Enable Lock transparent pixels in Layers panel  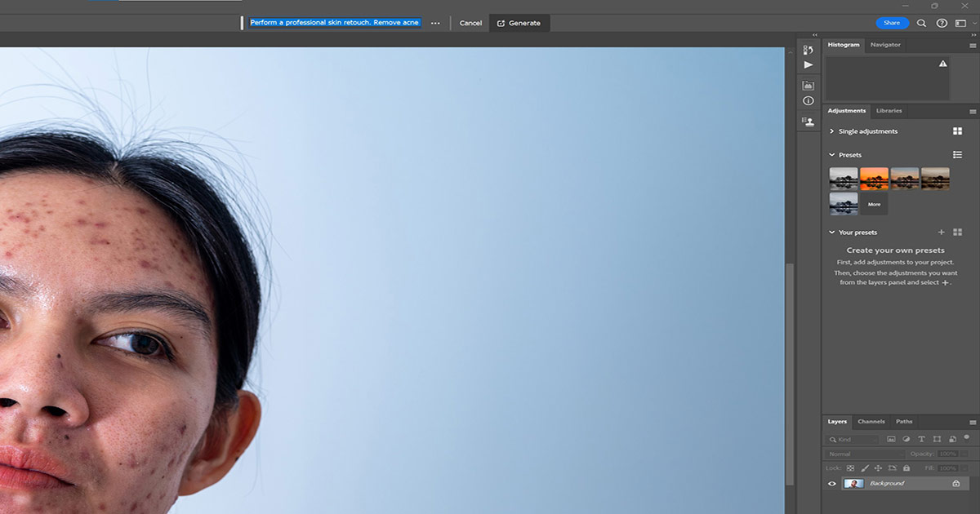[851, 467]
